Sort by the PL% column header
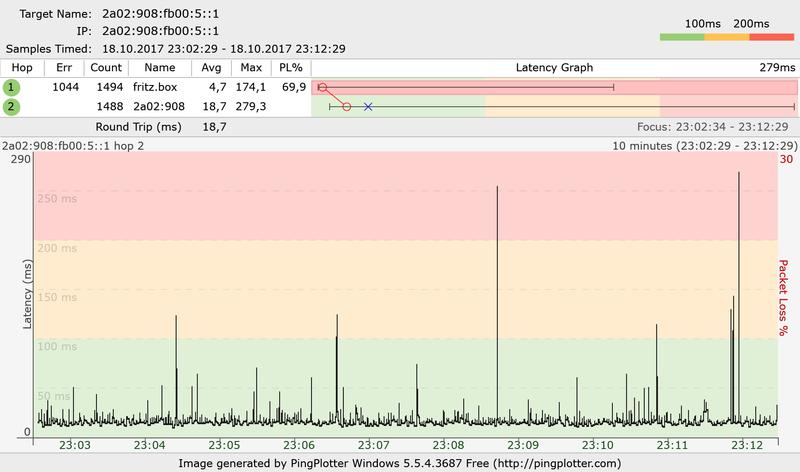This screenshot has height=472, width=800. pyautogui.click(x=292, y=68)
